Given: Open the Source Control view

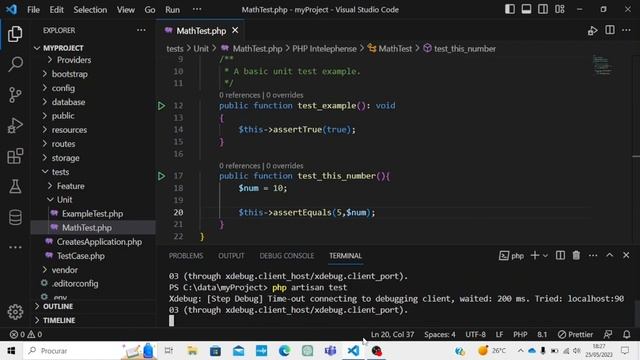Looking at the screenshot, I should coord(15,95).
